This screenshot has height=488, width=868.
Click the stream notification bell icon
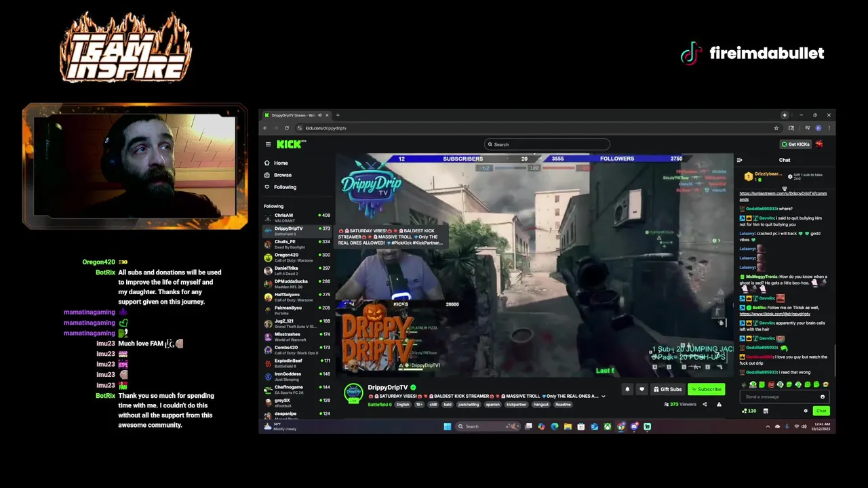pyautogui.click(x=627, y=389)
